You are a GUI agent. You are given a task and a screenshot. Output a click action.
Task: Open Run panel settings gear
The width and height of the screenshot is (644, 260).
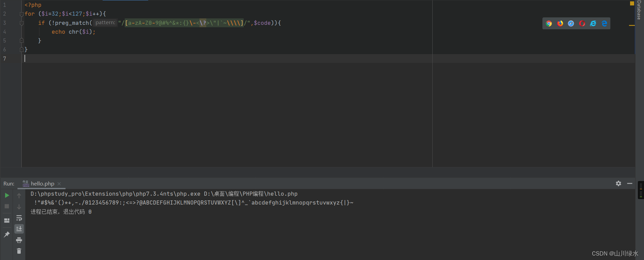tap(619, 183)
